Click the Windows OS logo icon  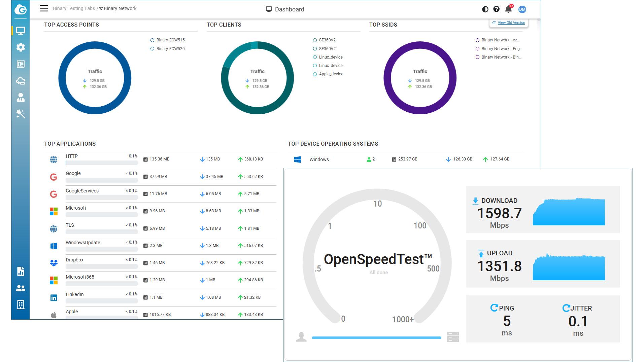[298, 159]
